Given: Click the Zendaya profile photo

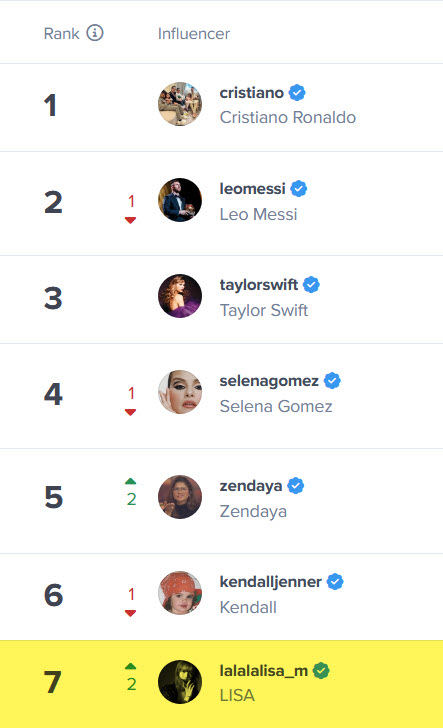Looking at the screenshot, I should (180, 497).
